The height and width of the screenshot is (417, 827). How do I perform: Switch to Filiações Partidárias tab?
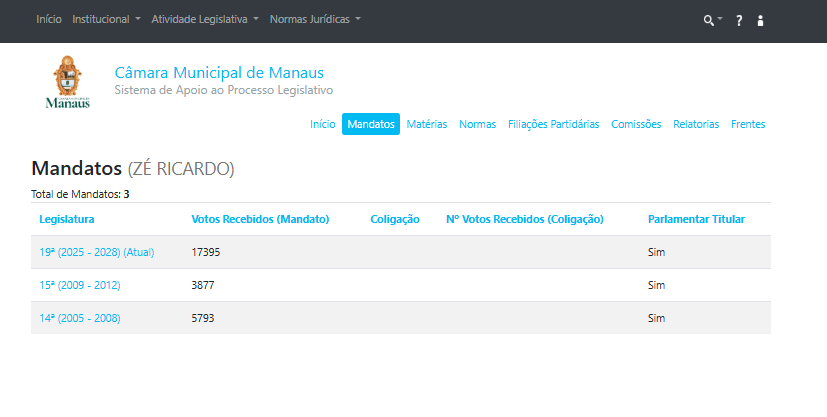(x=553, y=124)
